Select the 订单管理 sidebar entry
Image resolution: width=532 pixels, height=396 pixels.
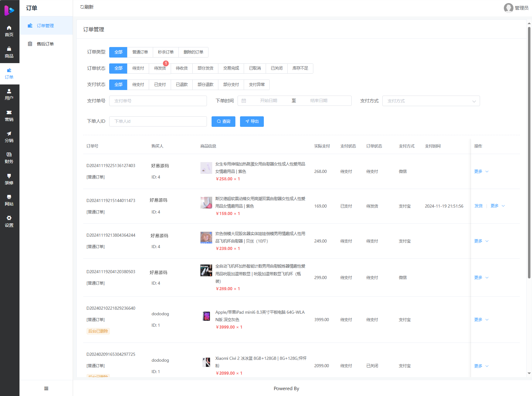[x=45, y=25]
